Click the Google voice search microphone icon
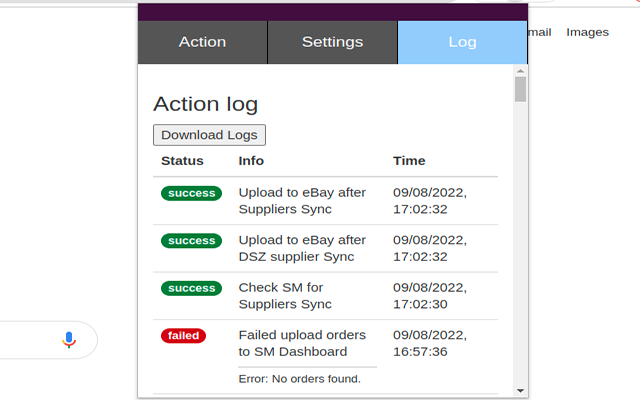Screen dimensions: 640x400 tap(69, 340)
